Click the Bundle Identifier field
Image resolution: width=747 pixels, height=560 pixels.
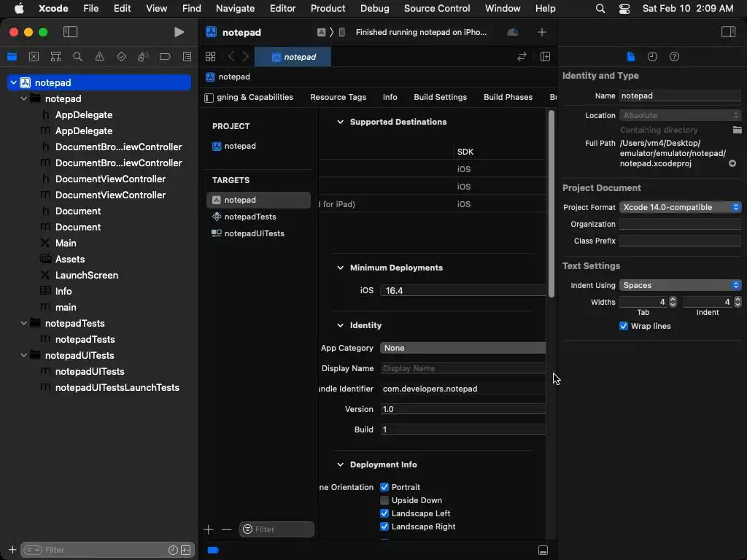463,389
